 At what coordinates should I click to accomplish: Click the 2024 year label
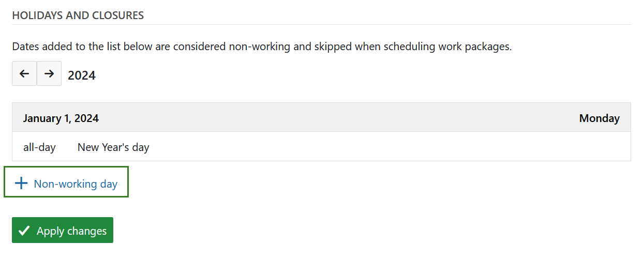coord(82,75)
